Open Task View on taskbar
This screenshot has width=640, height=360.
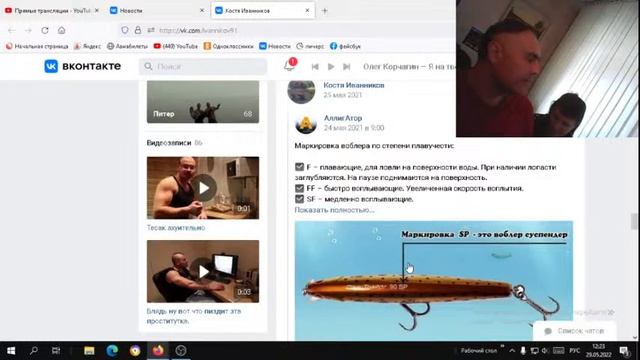pos(56,351)
